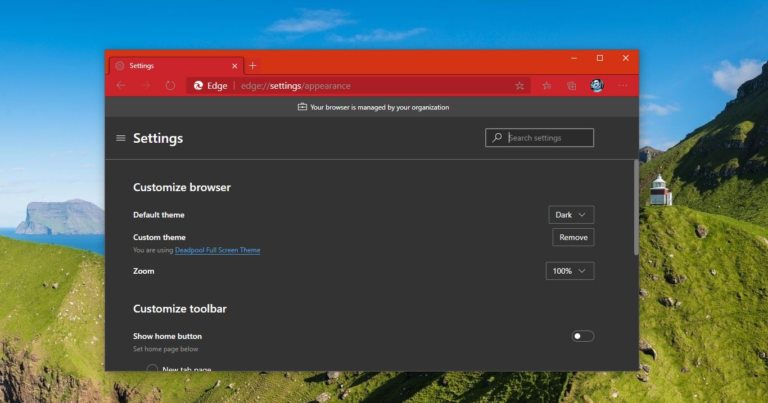
Task: Click the Edge logo in address bar
Action: [x=198, y=86]
